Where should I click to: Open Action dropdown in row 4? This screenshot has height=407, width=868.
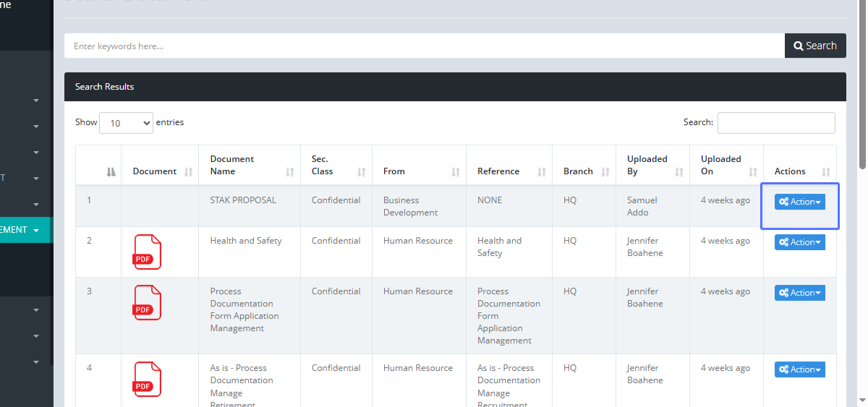coord(799,369)
